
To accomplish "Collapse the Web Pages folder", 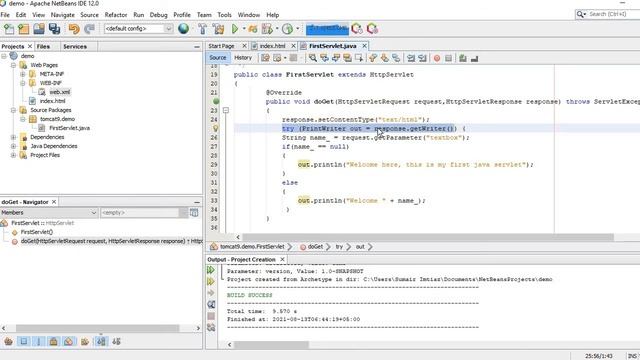I will pyautogui.click(x=13, y=65).
